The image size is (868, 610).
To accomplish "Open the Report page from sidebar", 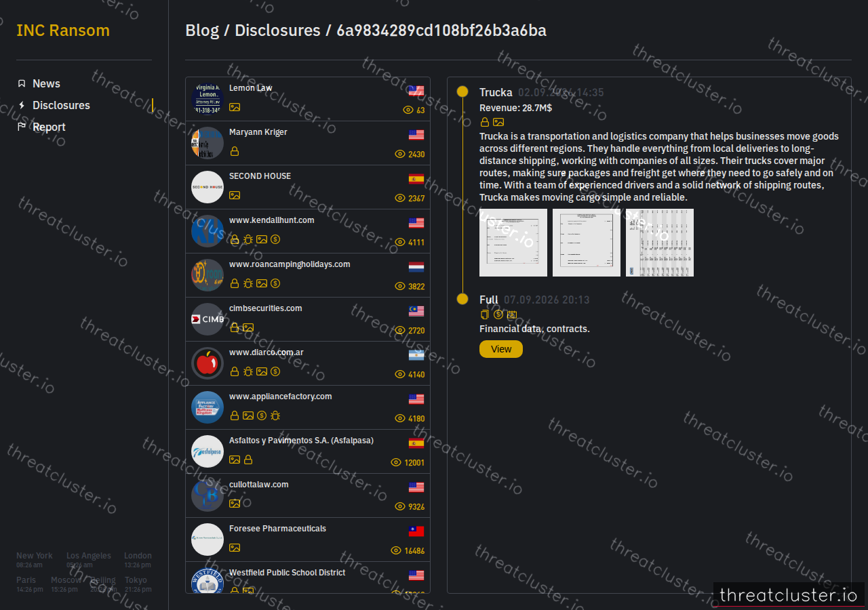I will (x=49, y=127).
